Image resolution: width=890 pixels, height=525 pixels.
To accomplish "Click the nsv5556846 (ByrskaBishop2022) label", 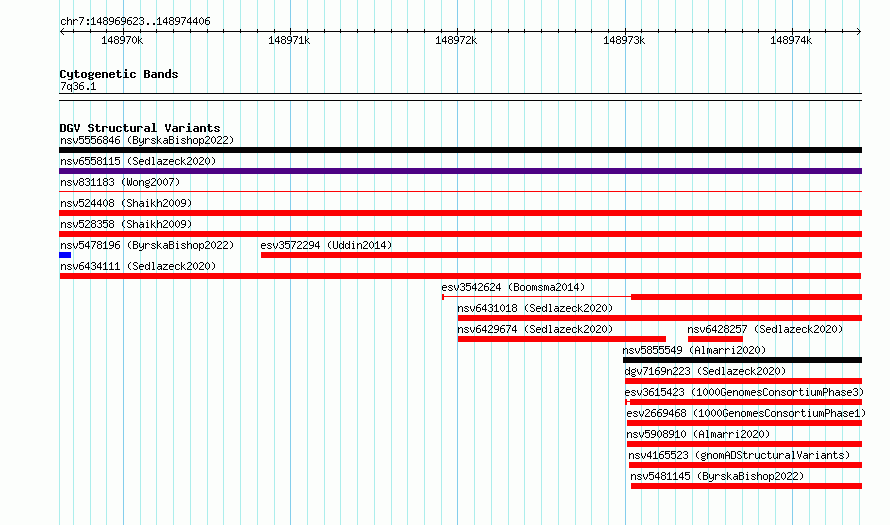I will (x=147, y=140).
